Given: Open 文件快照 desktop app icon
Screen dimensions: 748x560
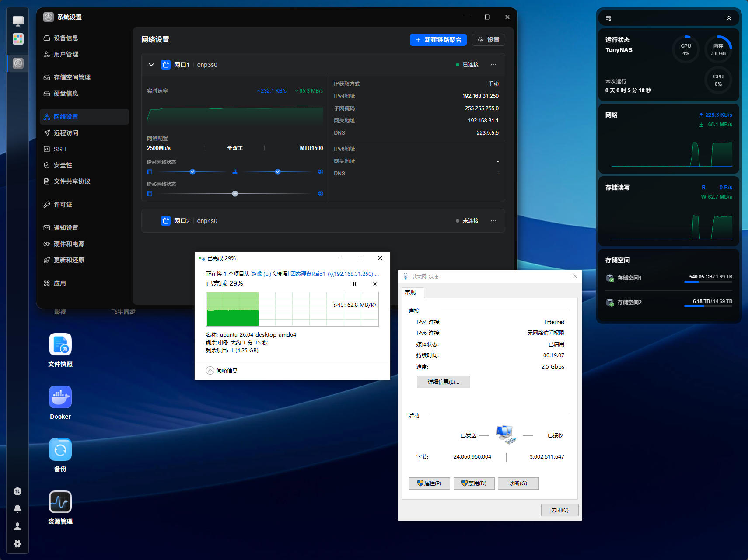Looking at the screenshot, I should pos(60,344).
